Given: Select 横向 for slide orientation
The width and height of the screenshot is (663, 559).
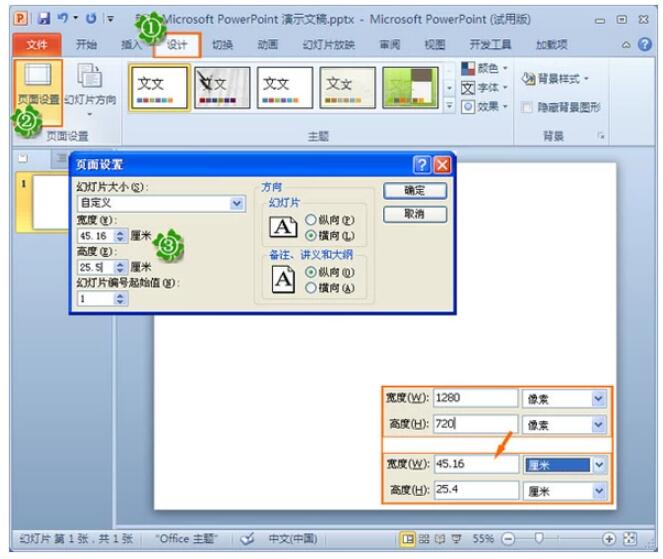Looking at the screenshot, I should click(311, 235).
